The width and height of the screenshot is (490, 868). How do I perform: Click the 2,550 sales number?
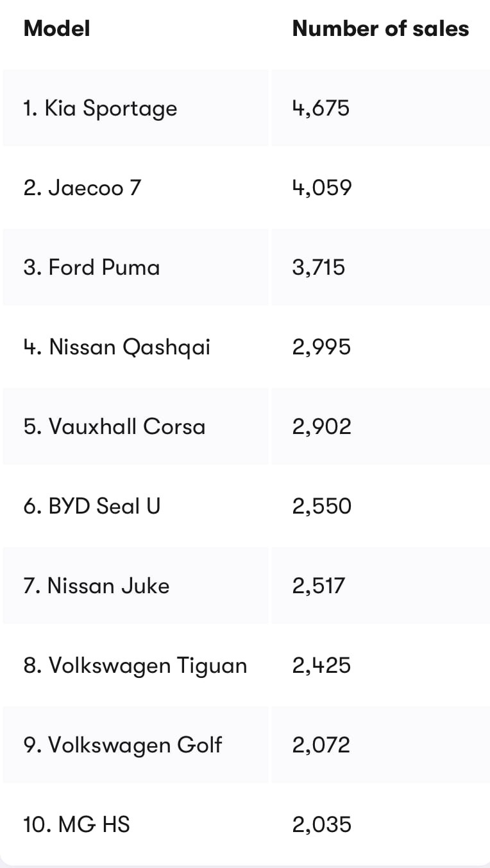coord(321,507)
